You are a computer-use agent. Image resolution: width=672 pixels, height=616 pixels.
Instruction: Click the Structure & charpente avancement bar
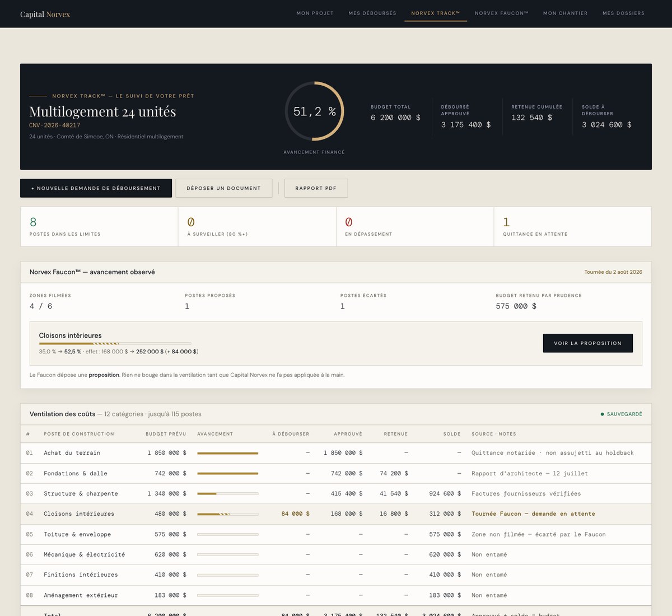228,494
